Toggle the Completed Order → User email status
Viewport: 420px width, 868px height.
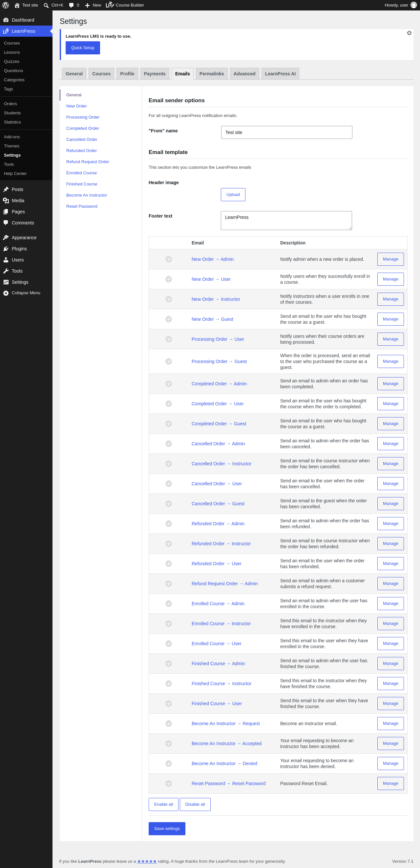click(x=169, y=404)
